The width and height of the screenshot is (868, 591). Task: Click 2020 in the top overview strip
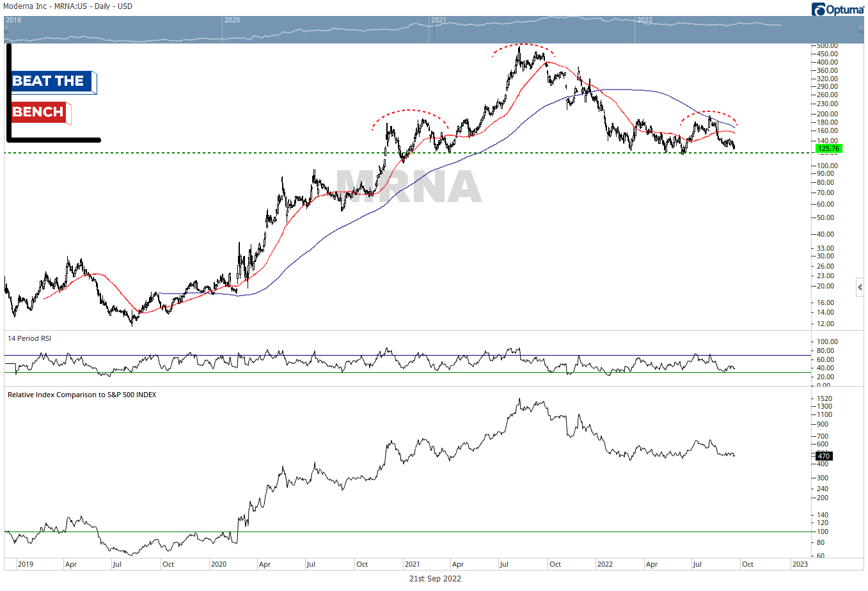[232, 20]
